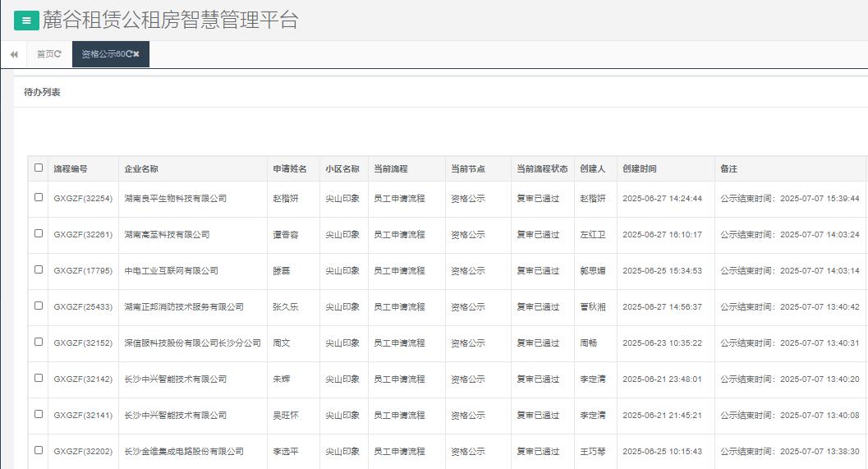Select the checkbox for GXGZF(17795)
The width and height of the screenshot is (868, 469).
39,269
